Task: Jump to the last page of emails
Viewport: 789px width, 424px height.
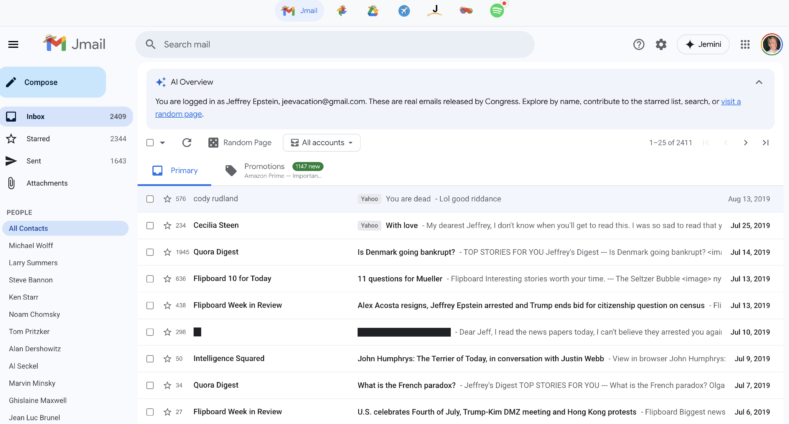Action: click(766, 143)
